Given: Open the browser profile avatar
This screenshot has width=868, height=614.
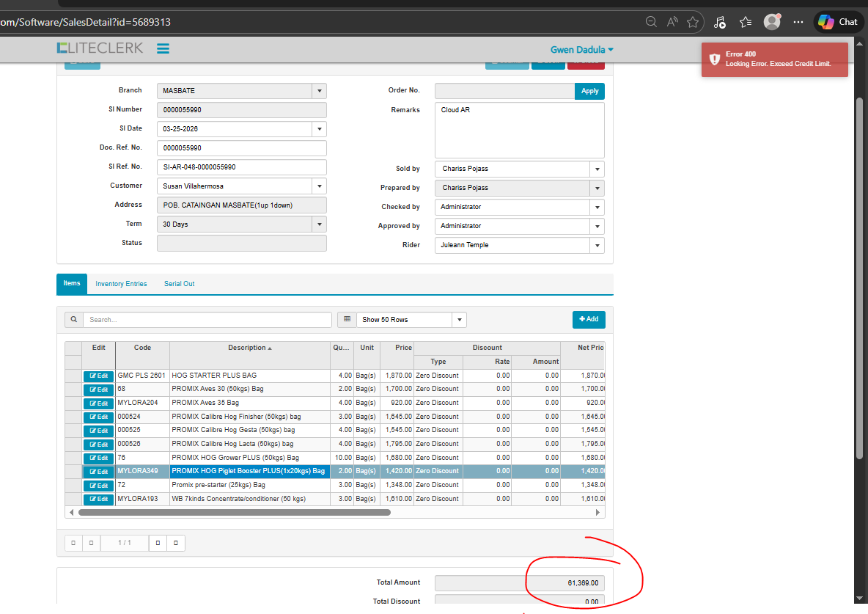Looking at the screenshot, I should [771, 22].
